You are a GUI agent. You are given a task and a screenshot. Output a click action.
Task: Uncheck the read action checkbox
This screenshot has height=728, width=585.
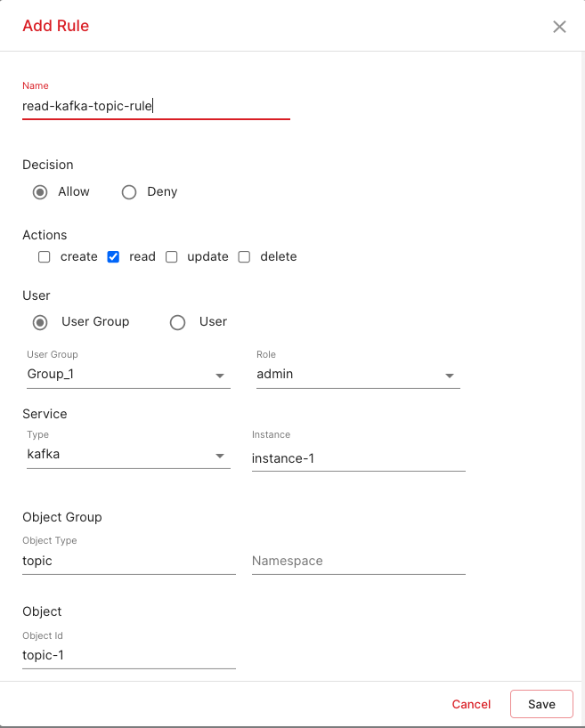113,257
